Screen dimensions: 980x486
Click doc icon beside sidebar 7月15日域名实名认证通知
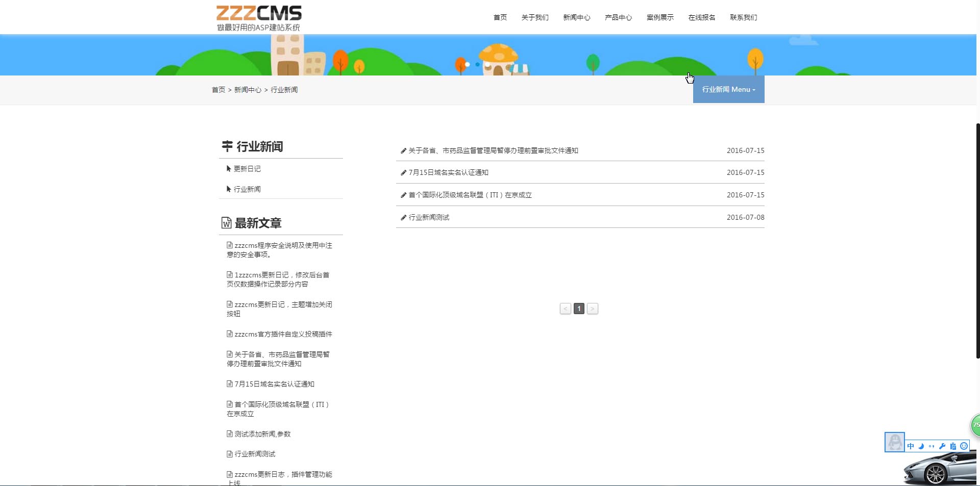pos(230,384)
